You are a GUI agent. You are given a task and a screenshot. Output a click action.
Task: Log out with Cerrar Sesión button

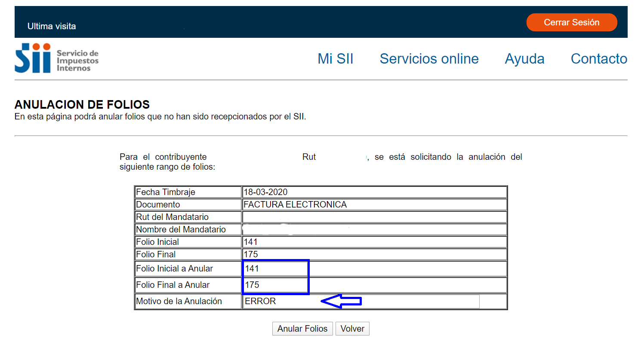click(x=571, y=22)
